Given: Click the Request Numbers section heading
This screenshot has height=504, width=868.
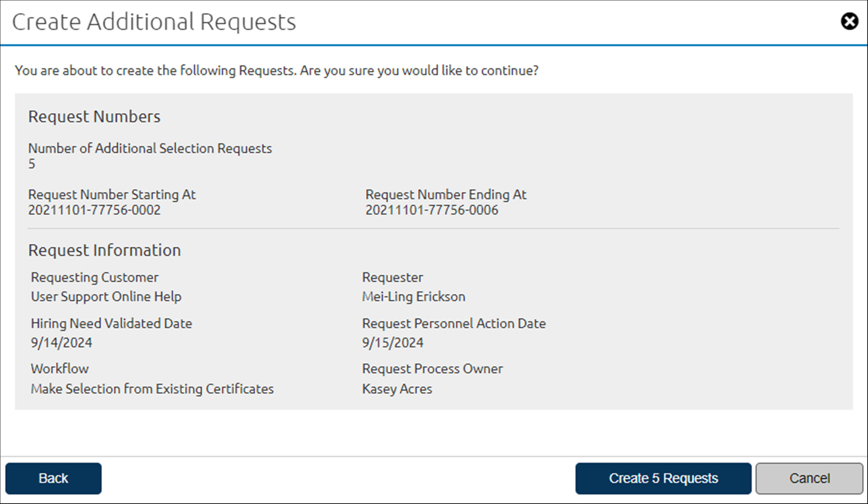Looking at the screenshot, I should click(x=94, y=116).
